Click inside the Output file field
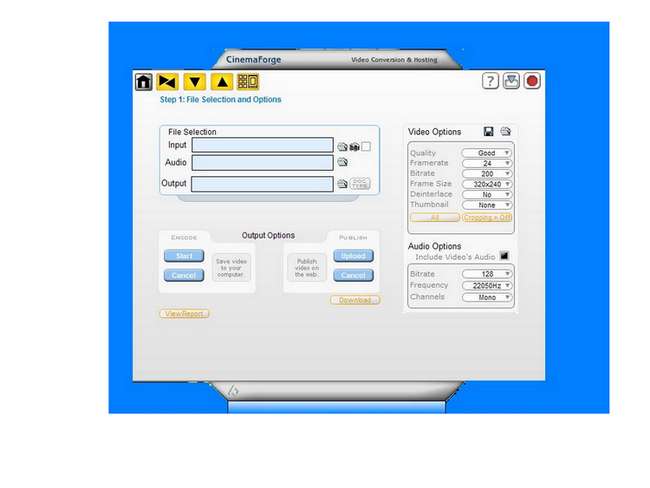Viewport: 650px width, 488px height. (262, 184)
